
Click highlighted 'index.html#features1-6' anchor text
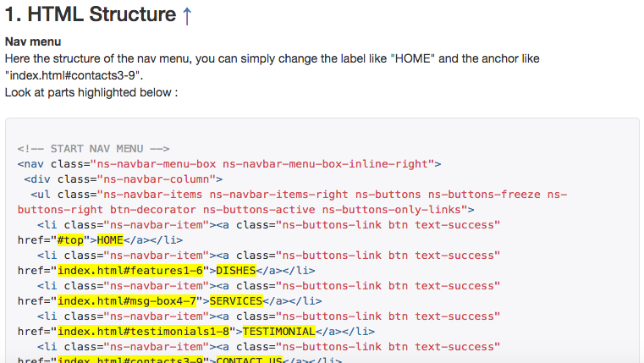pos(130,270)
